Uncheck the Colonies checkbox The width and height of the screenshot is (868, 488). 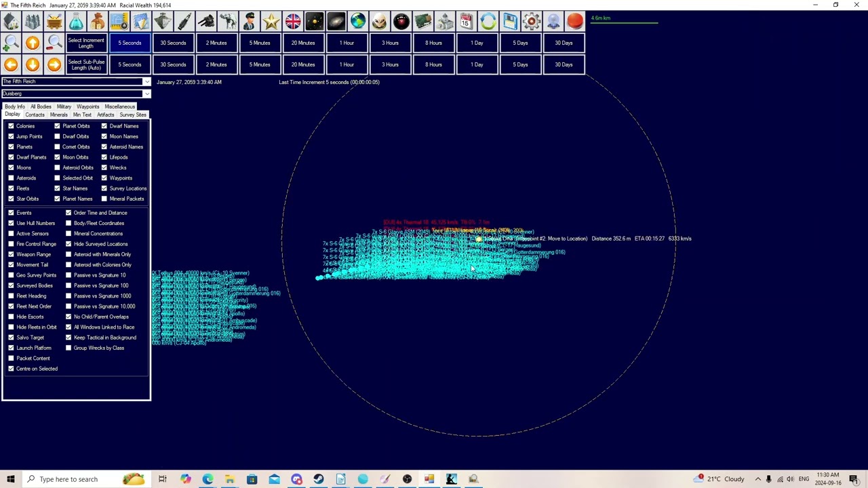[11, 126]
